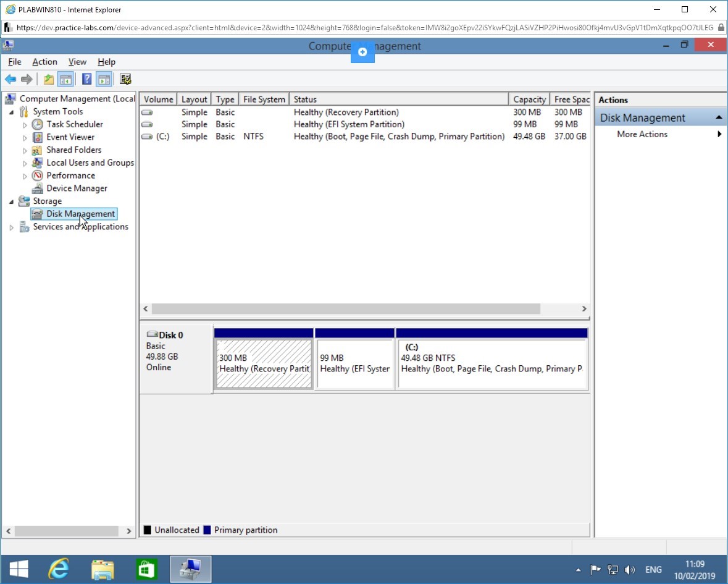Collapse the Disk Management actions section
Image resolution: width=728 pixels, height=584 pixels.
719,117
